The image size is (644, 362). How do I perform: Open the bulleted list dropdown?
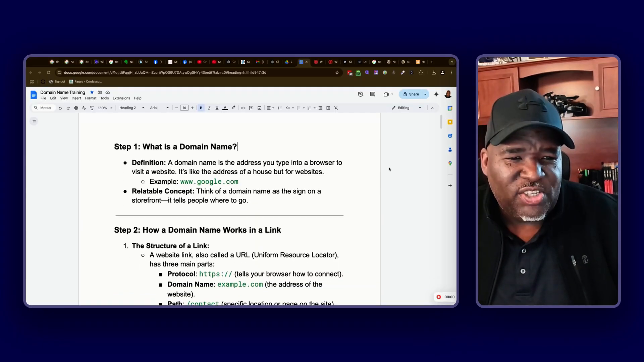pos(304,108)
